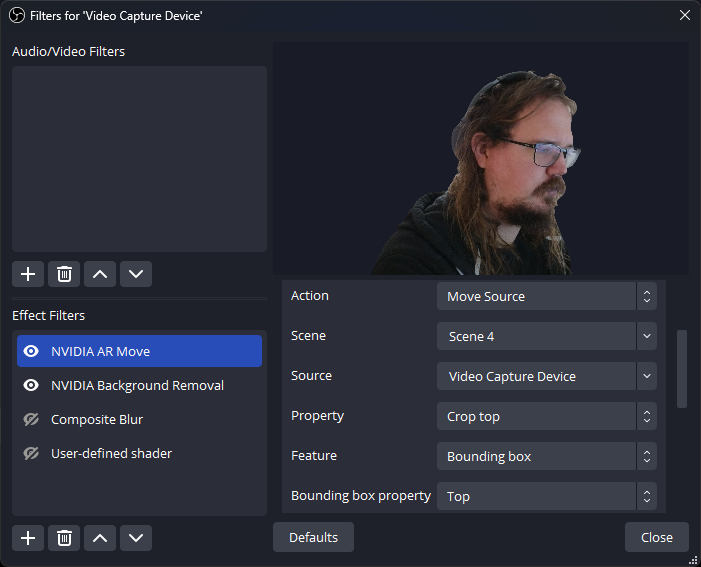
Task: Open the Feature dropdown showing Bounding box
Action: 547,456
